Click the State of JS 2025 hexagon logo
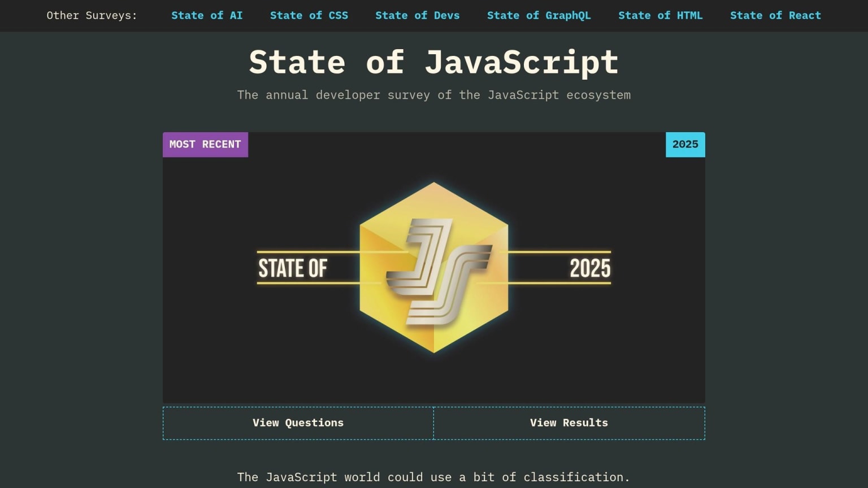Image resolution: width=868 pixels, height=488 pixels. tap(434, 268)
